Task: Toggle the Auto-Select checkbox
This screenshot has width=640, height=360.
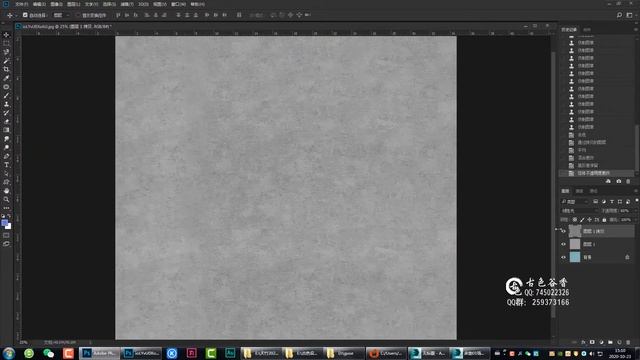Action: point(25,15)
